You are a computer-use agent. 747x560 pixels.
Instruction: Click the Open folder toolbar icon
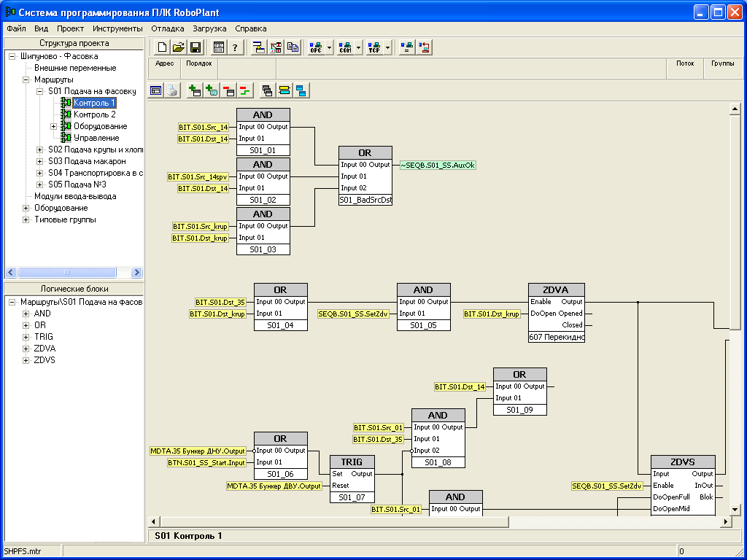point(178,47)
